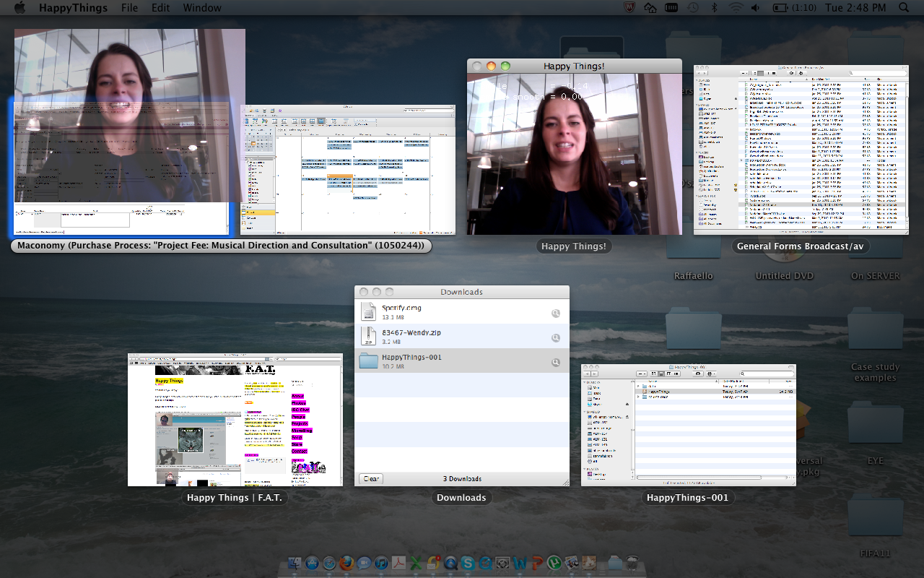Open the Bluetooth menu bar icon
The width and height of the screenshot is (924, 578).
coord(714,8)
